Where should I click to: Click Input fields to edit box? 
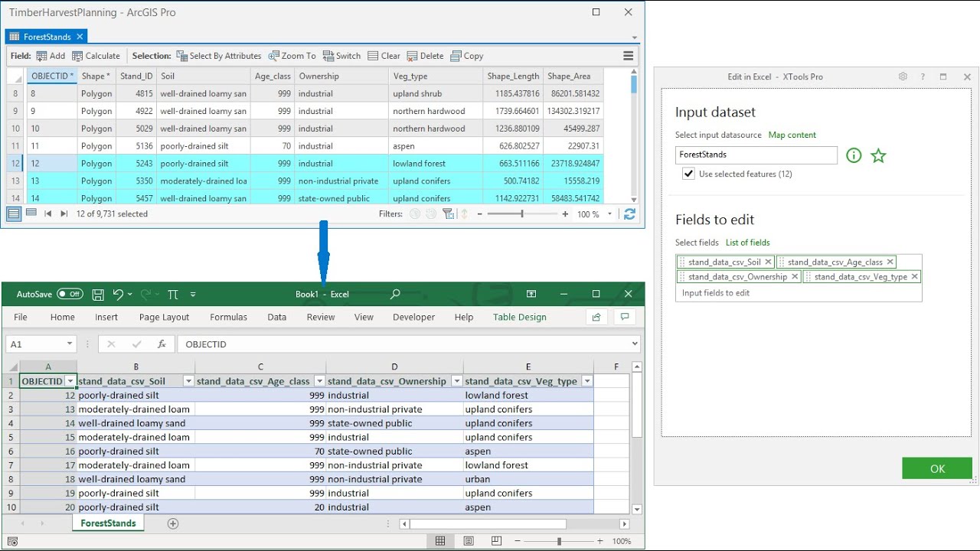[x=799, y=293]
